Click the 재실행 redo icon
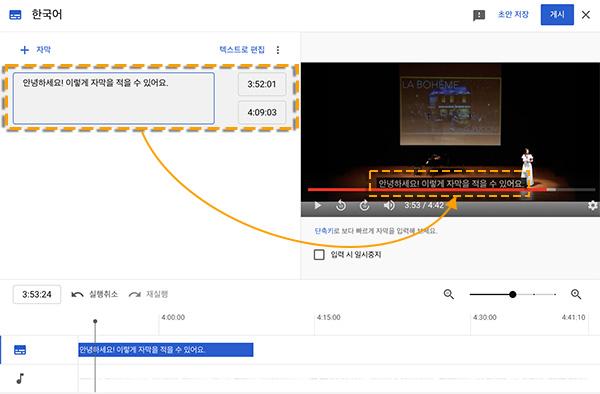This screenshot has width=600, height=394. click(135, 294)
